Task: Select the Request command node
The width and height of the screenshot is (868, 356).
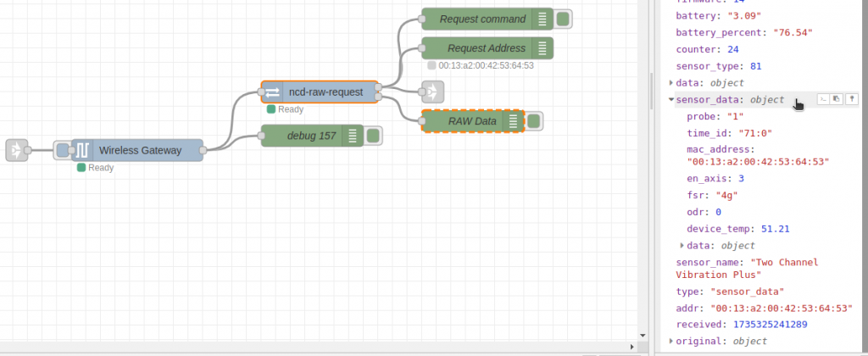Action: [487, 19]
